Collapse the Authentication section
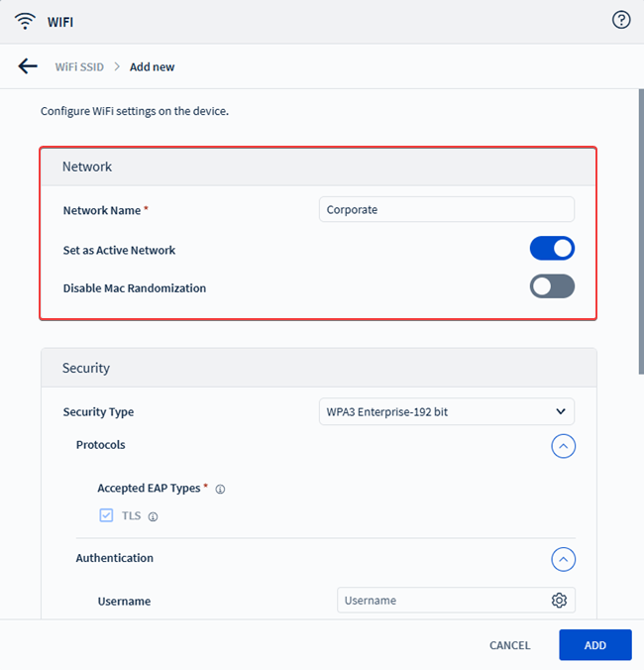 coord(563,559)
